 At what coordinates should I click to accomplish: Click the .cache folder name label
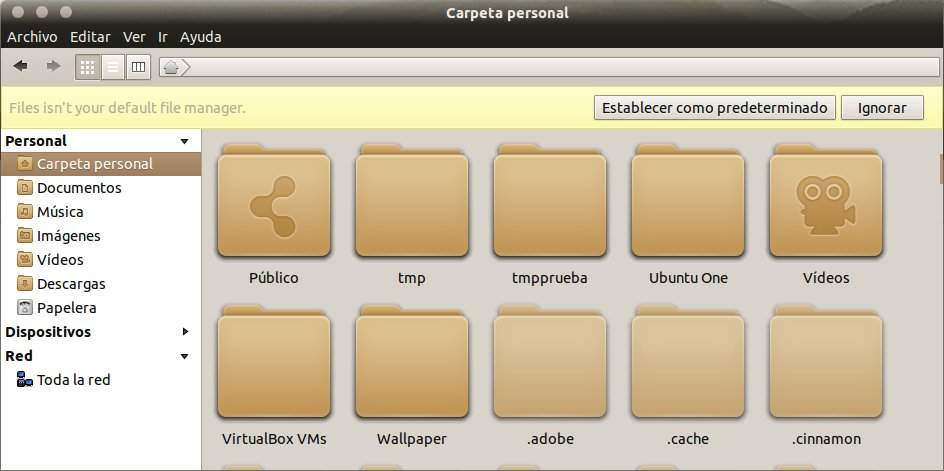click(688, 439)
